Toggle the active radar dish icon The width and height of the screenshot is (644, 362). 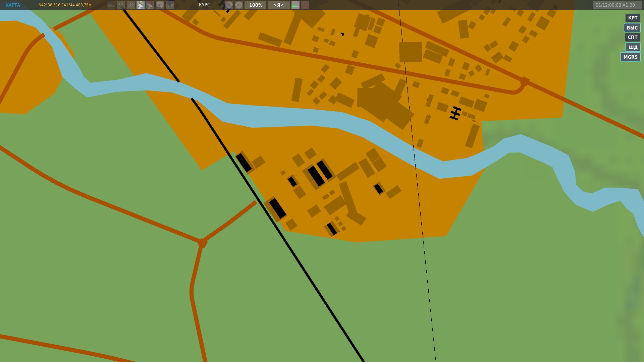coord(141,5)
